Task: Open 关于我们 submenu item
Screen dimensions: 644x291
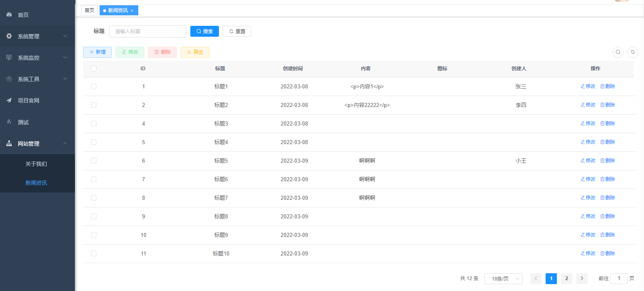Action: (38, 164)
